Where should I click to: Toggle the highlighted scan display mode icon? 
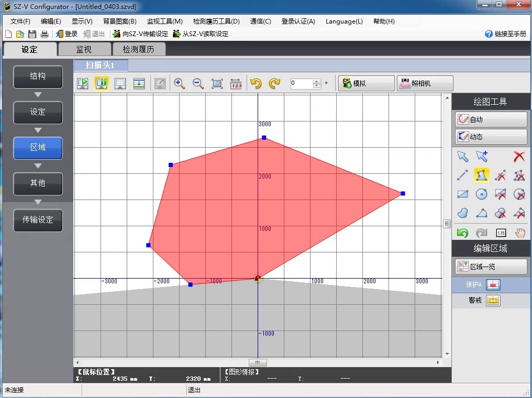click(102, 83)
